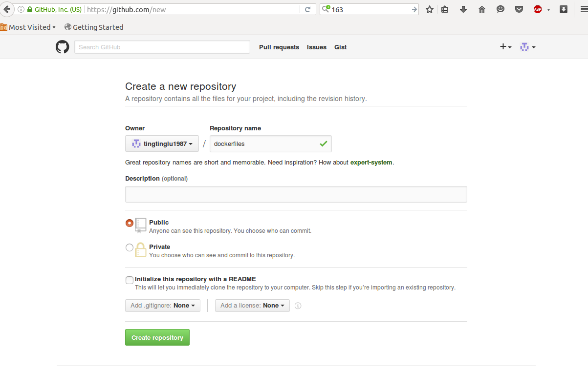Click the Description (optional) label
This screenshot has height=371, width=588.
tap(156, 179)
